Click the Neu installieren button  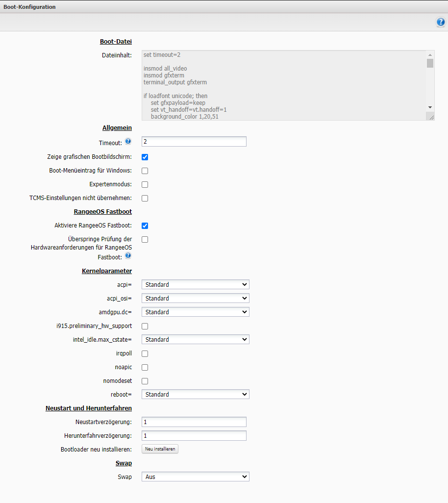pos(160,449)
